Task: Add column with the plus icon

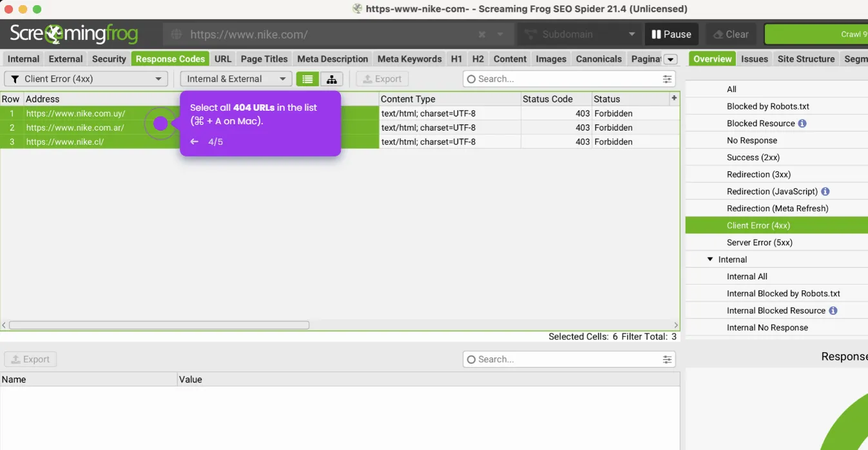Action: pyautogui.click(x=674, y=98)
